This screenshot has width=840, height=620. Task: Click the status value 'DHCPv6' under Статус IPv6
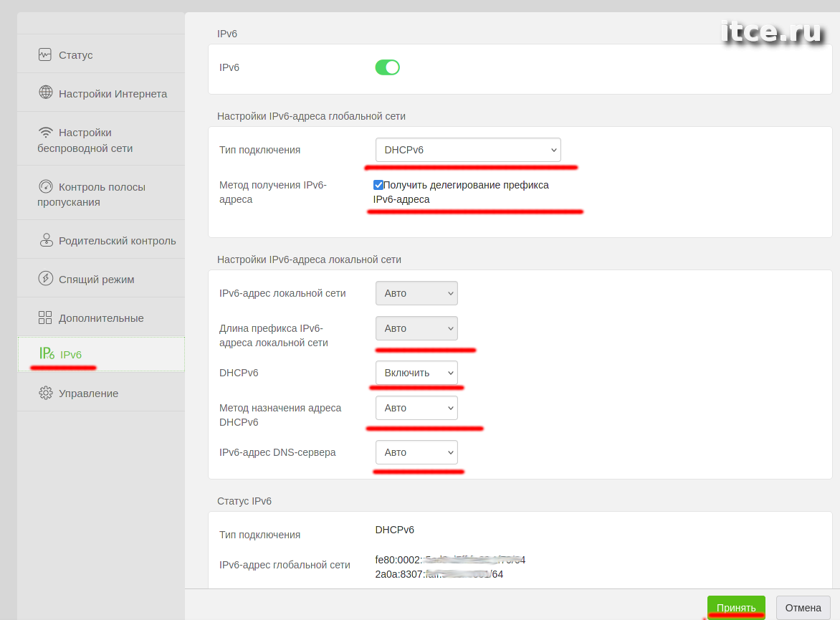[395, 530]
